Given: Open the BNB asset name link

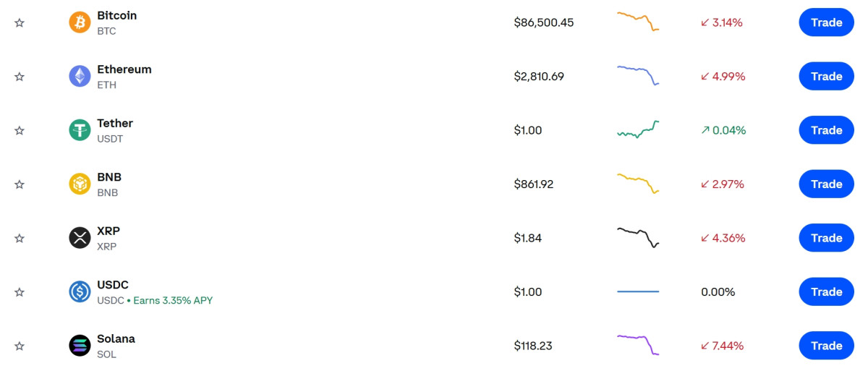Looking at the screenshot, I should pyautogui.click(x=109, y=177).
